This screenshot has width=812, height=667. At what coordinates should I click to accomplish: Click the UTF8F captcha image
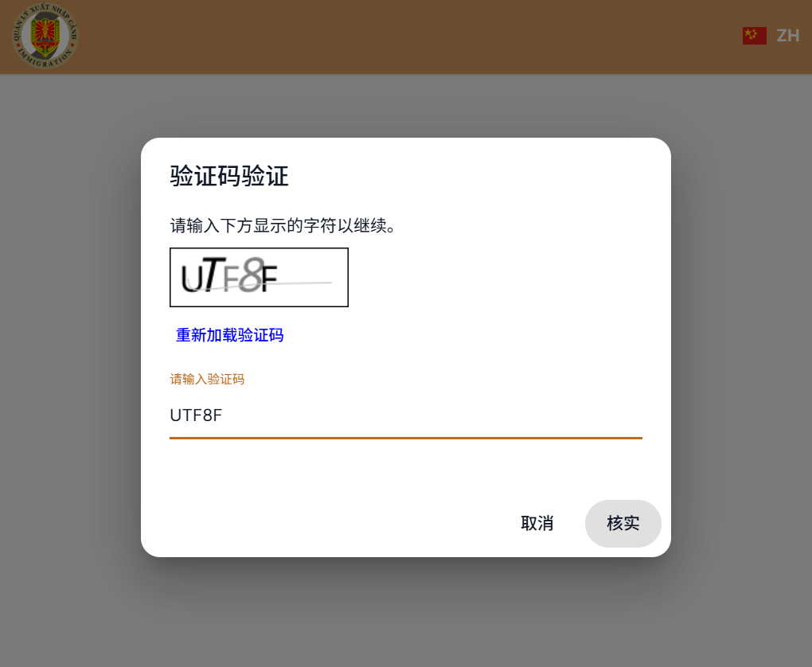[259, 277]
